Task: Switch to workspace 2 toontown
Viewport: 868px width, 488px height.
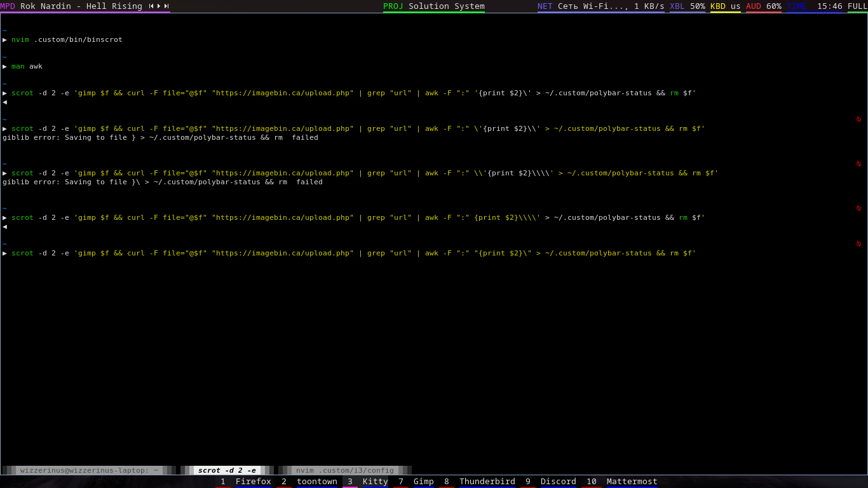Action: [309, 482]
